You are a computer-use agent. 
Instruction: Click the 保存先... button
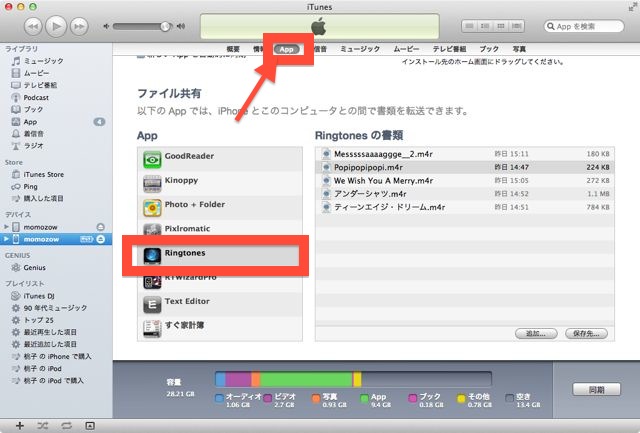586,333
